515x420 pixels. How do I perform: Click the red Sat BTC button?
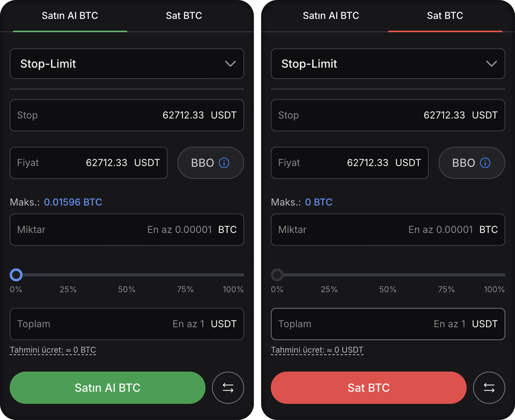[369, 388]
